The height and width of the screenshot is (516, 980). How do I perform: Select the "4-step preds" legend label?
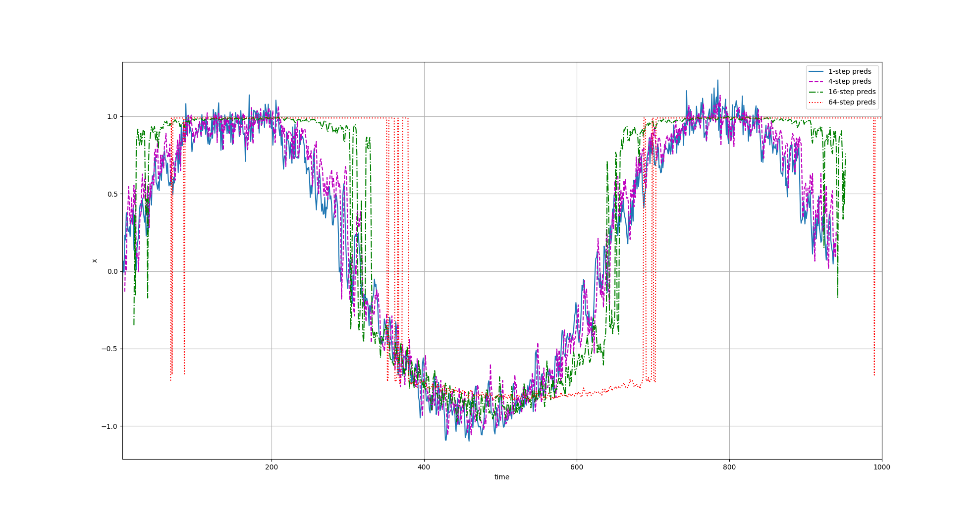850,82
